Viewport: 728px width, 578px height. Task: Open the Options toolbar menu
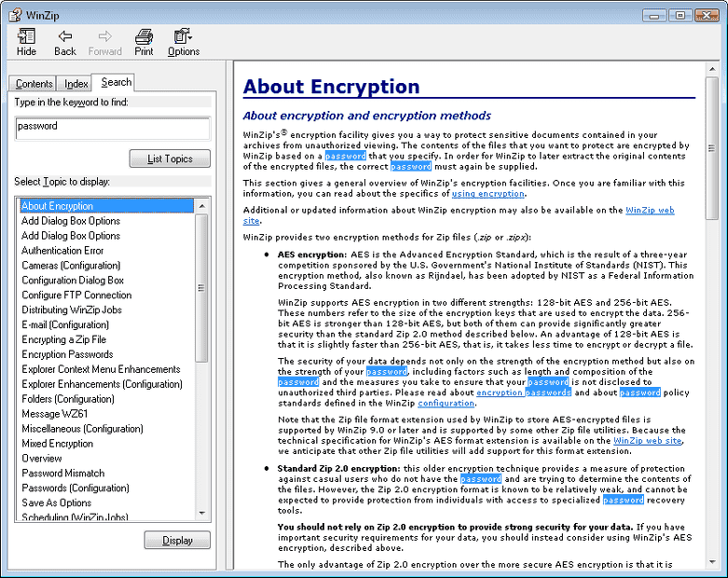click(x=184, y=42)
